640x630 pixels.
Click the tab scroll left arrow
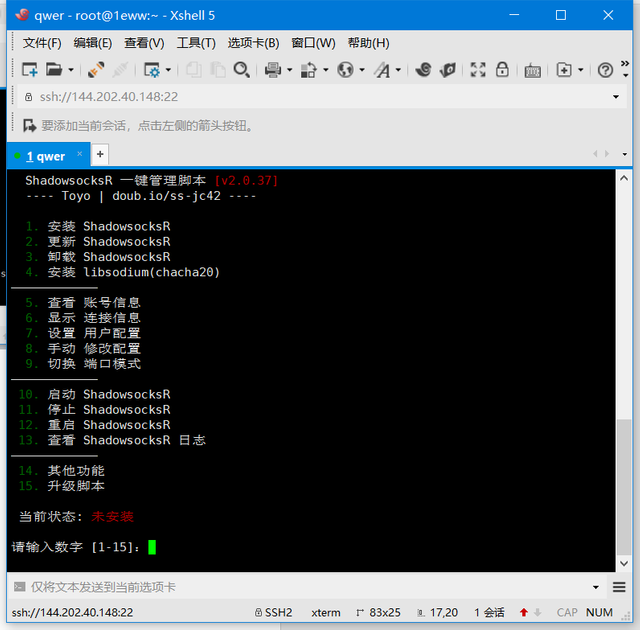click(x=595, y=154)
